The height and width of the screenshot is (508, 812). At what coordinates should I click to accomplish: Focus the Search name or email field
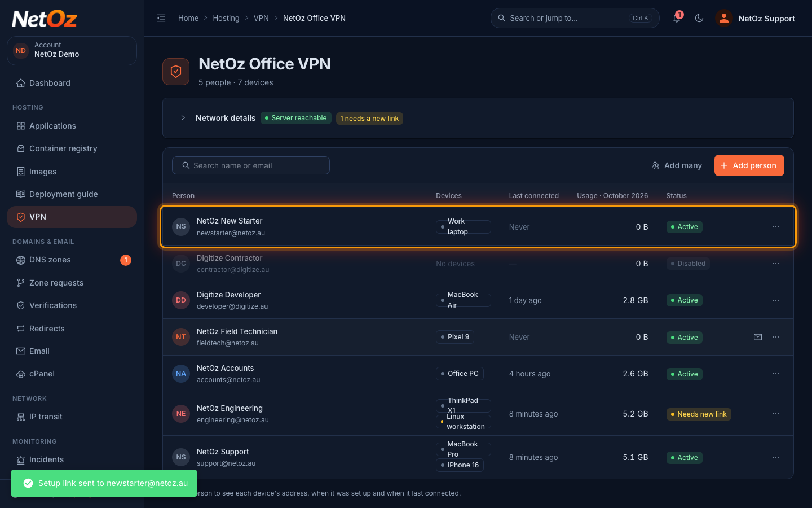[251, 165]
